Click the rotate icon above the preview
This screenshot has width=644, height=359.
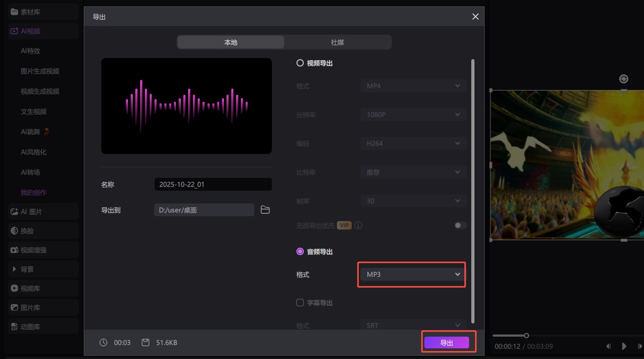tap(623, 79)
